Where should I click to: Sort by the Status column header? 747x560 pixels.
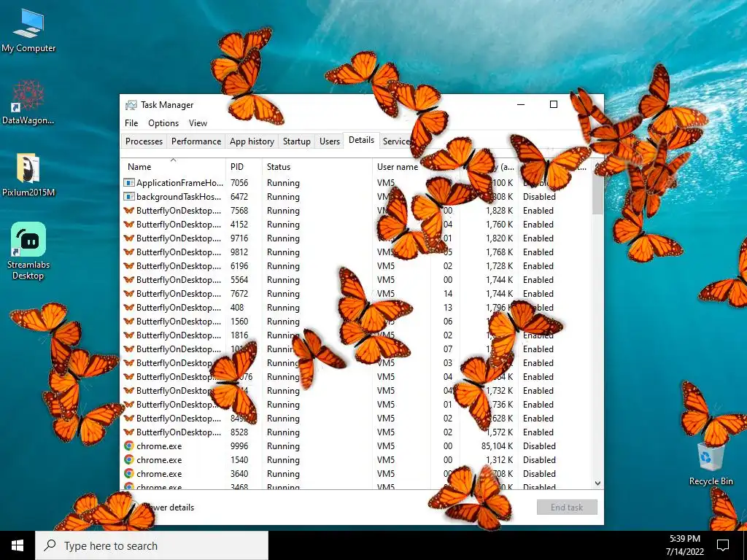pos(317,167)
